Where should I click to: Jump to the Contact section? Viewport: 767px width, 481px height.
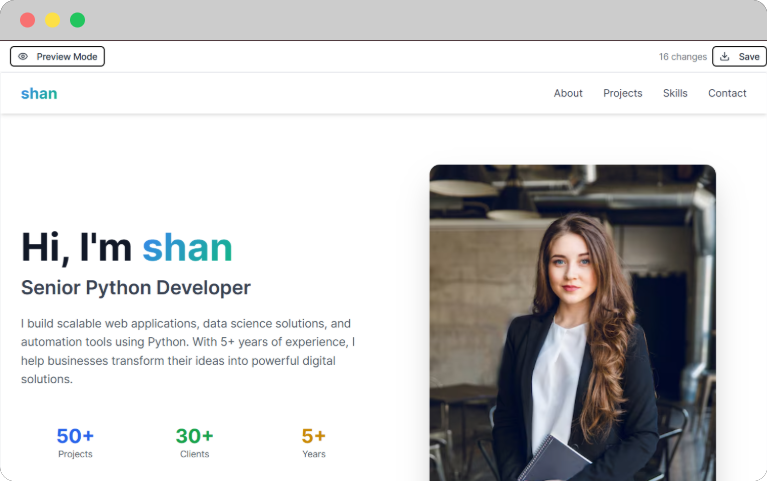[x=727, y=93]
